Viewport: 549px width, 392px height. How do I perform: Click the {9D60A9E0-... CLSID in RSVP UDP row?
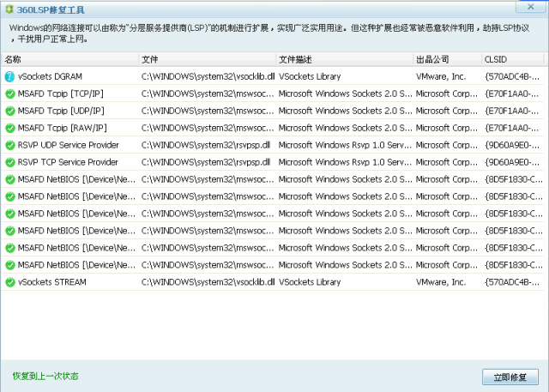click(x=512, y=145)
